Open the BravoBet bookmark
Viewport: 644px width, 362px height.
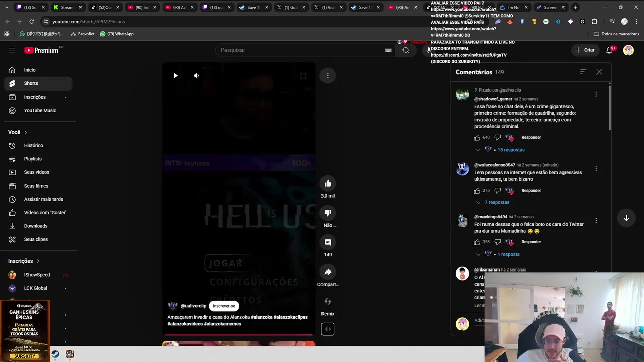click(83, 34)
